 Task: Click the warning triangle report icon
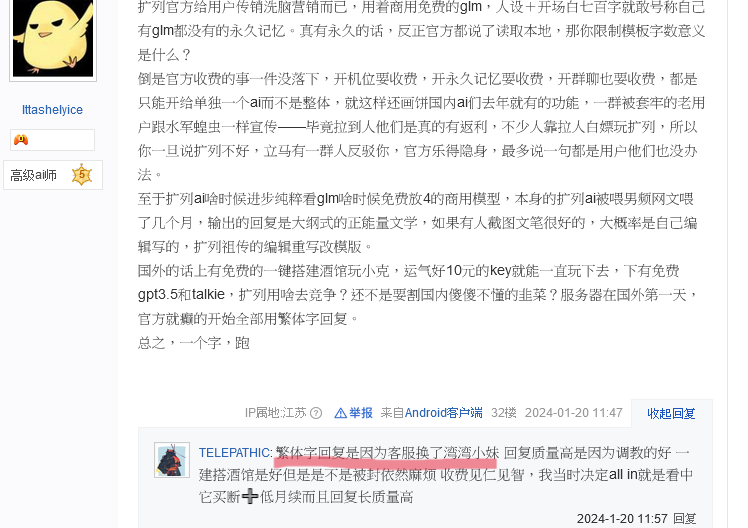click(x=341, y=413)
